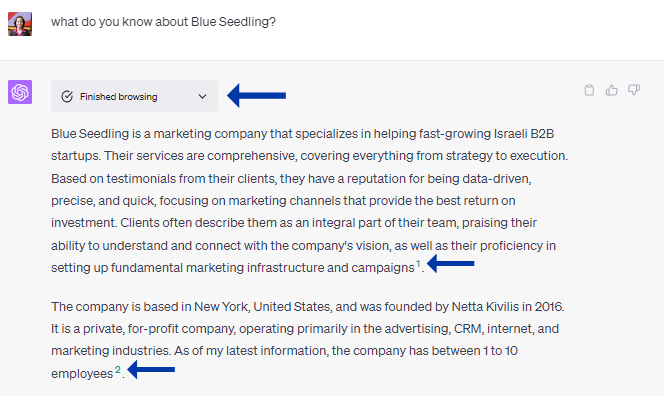
Task: Click the text 'New York, United States'
Action: (x=263, y=306)
